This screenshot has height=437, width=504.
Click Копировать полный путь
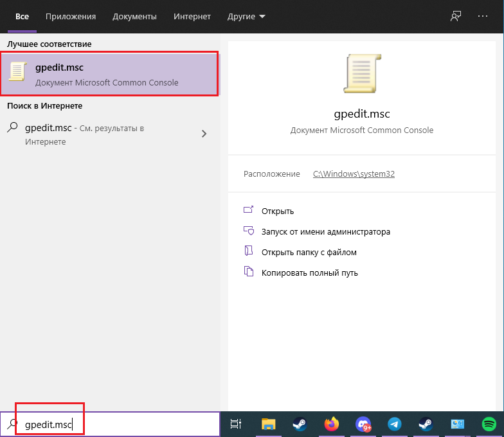point(310,272)
